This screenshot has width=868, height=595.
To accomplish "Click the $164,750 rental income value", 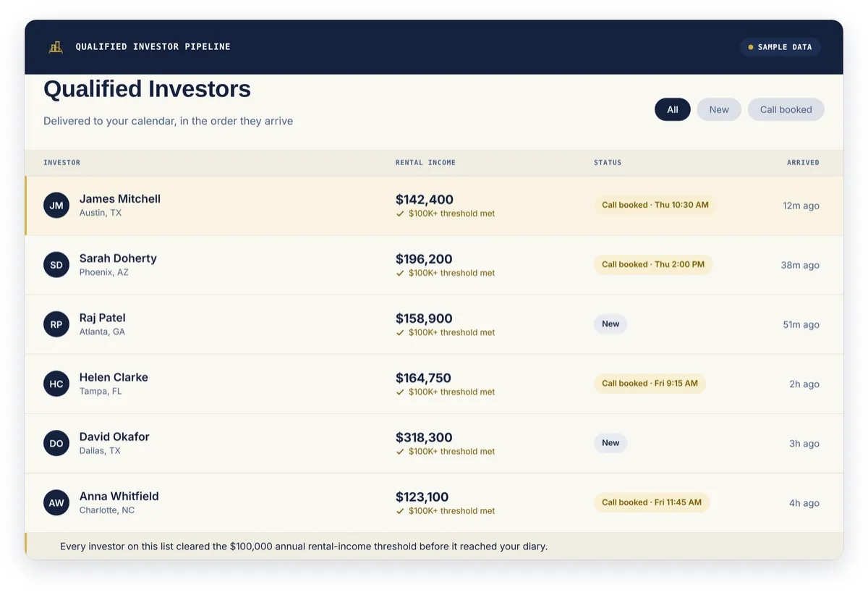I will tap(423, 378).
